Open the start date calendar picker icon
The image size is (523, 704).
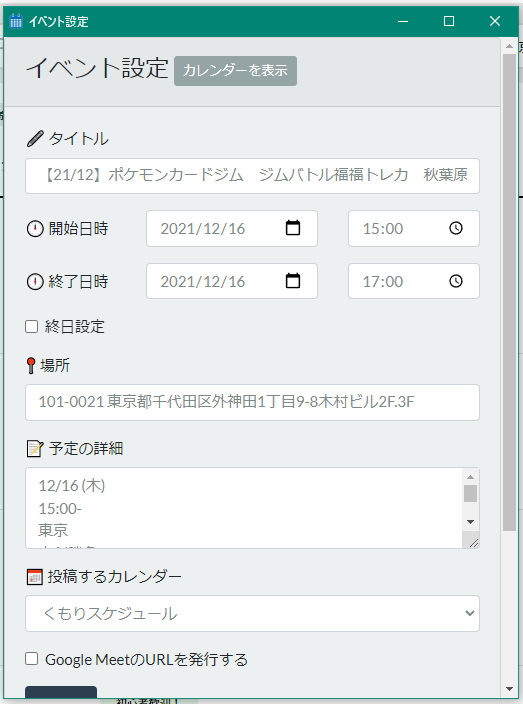[x=293, y=228]
